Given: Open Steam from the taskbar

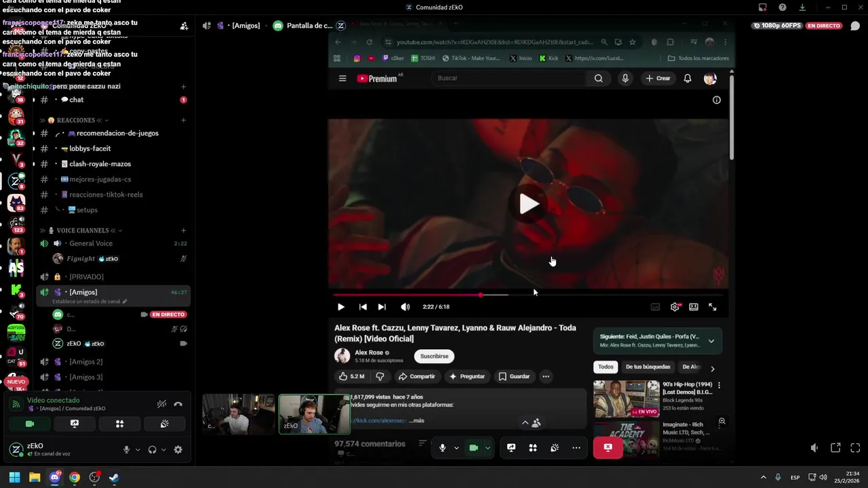Looking at the screenshot, I should pos(114,477).
